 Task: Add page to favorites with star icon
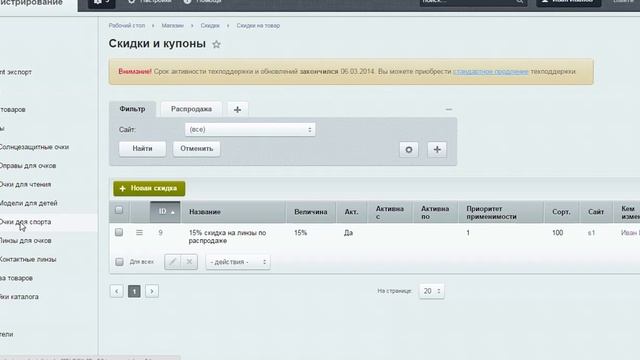point(216,44)
